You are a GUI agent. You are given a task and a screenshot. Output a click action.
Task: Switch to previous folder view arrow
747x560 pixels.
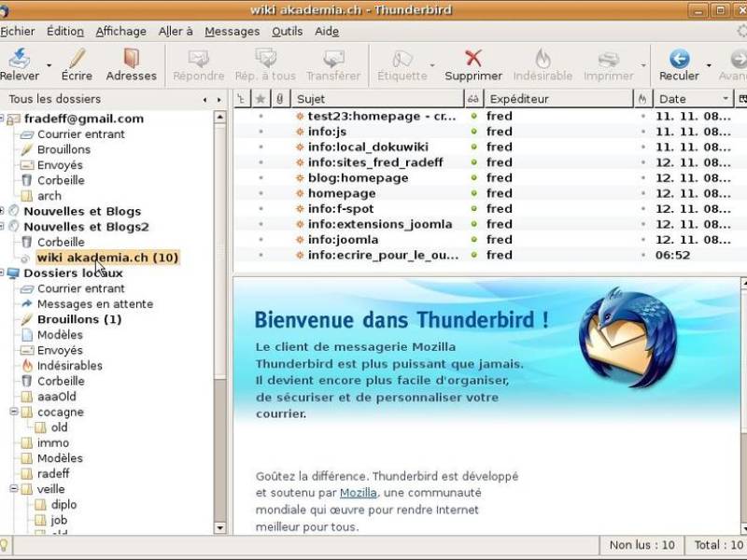[x=204, y=100]
